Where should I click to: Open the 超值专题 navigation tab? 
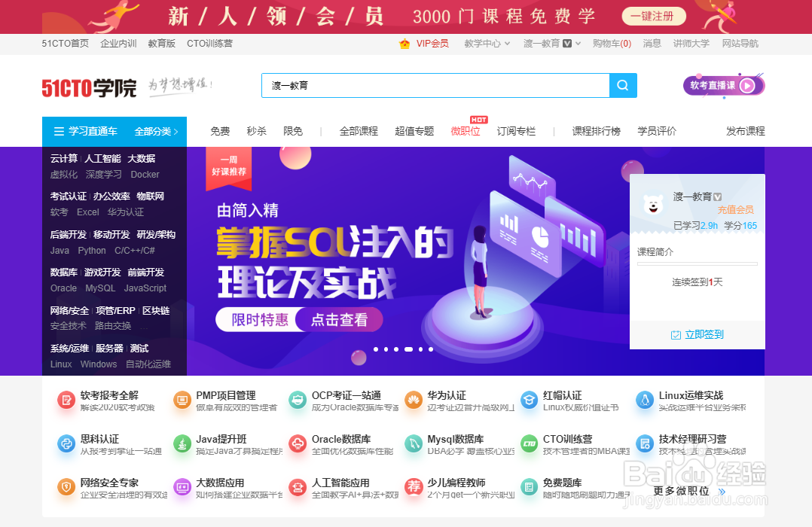[414, 131]
